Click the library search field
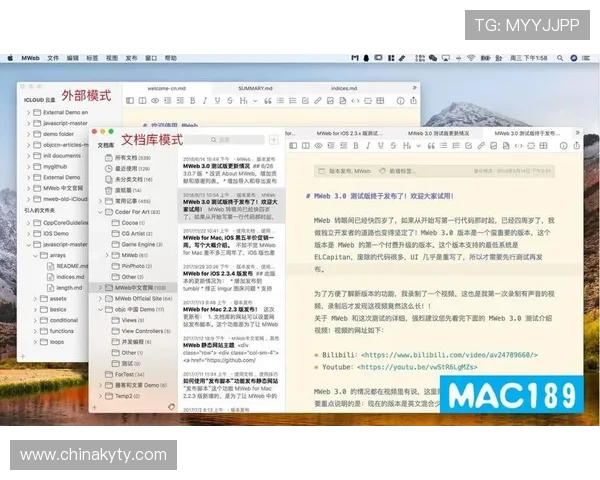The width and height of the screenshot is (600, 480). pyautogui.click(x=225, y=140)
